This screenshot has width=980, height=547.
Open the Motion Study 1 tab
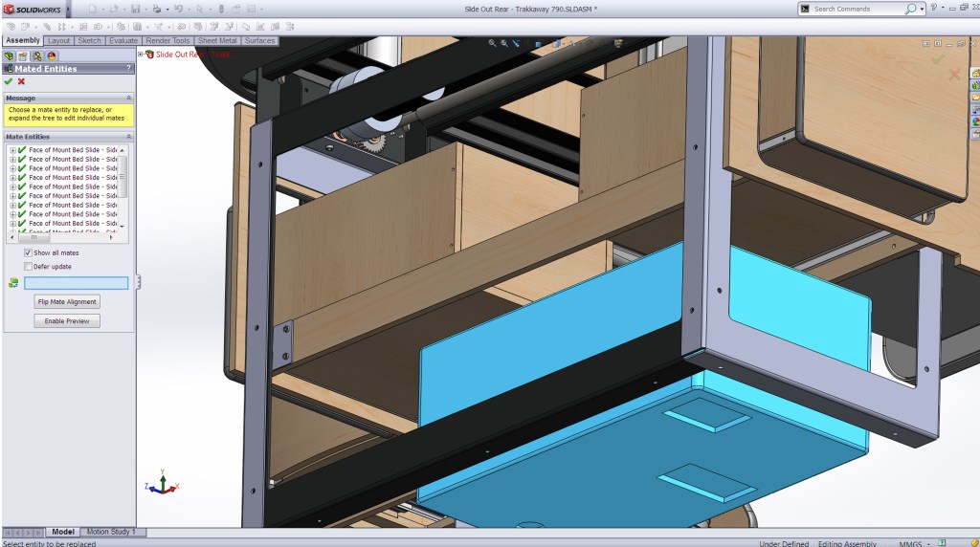[x=111, y=532]
